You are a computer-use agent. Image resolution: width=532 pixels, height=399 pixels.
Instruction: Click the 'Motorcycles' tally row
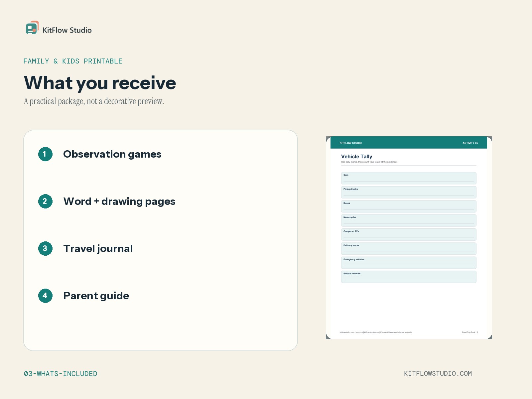pyautogui.click(x=409, y=220)
